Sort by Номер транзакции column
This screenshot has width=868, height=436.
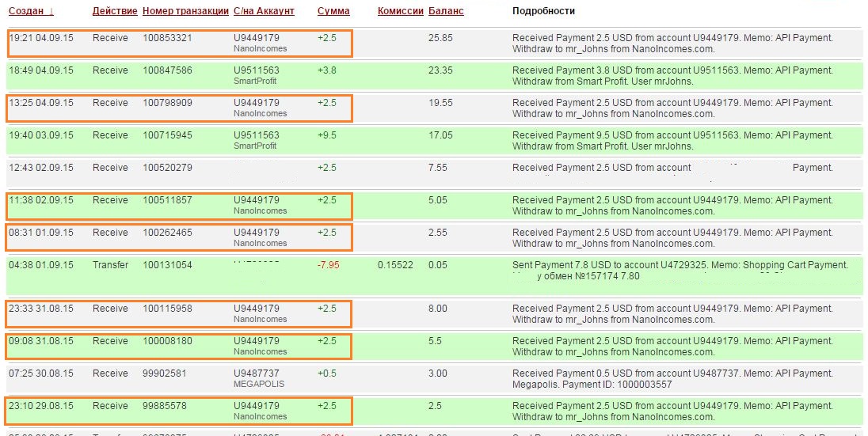184,11
